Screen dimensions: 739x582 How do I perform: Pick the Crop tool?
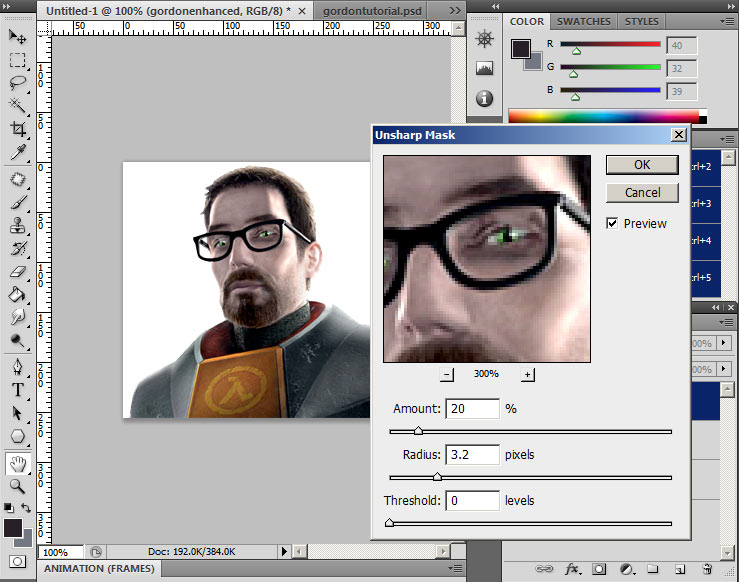click(x=17, y=129)
